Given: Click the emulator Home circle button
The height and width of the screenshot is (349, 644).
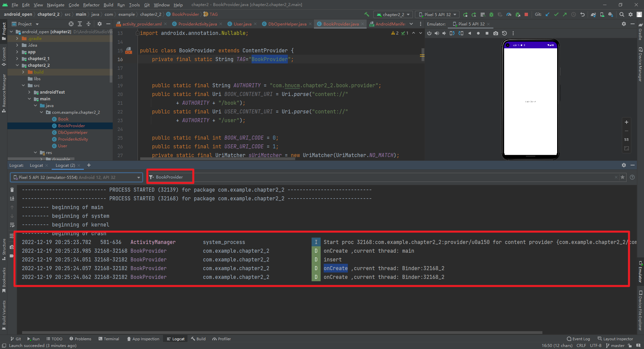Looking at the screenshot, I should click(478, 33).
